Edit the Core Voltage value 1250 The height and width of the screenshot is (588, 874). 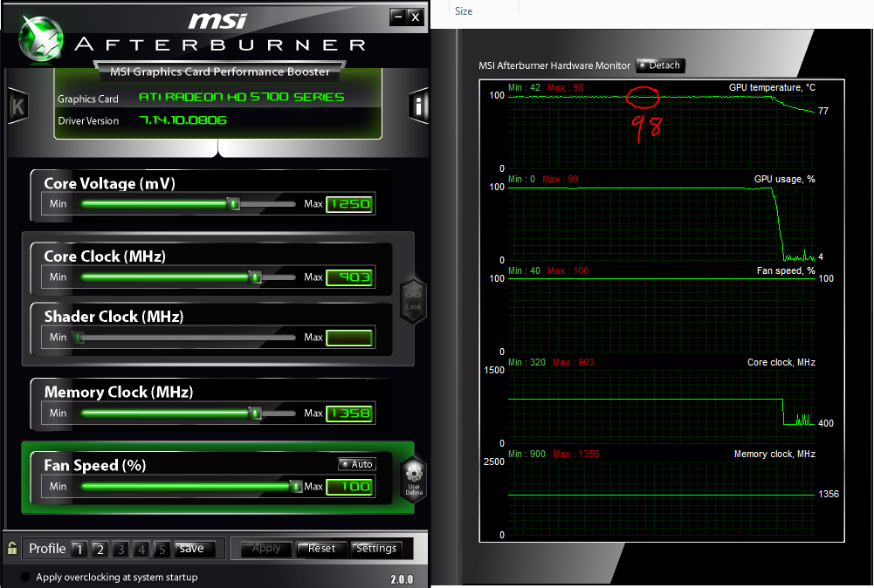coord(349,204)
